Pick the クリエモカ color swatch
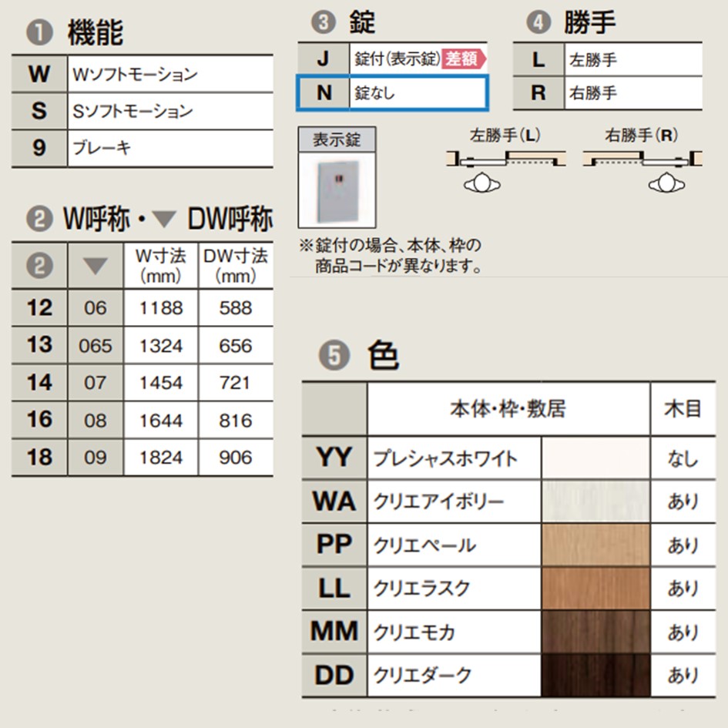This screenshot has height=728, width=728. (595, 632)
